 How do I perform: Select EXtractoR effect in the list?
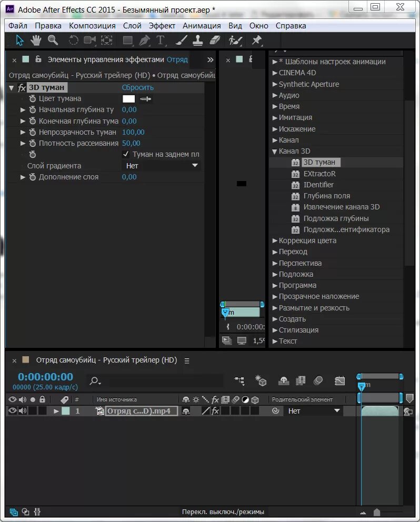coord(319,174)
